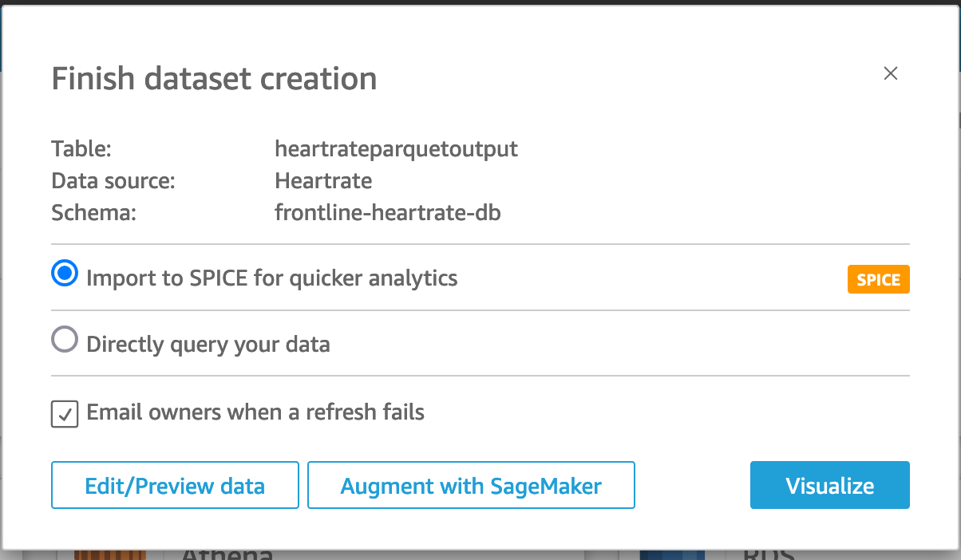Click the Edit/Preview data button

[175, 485]
